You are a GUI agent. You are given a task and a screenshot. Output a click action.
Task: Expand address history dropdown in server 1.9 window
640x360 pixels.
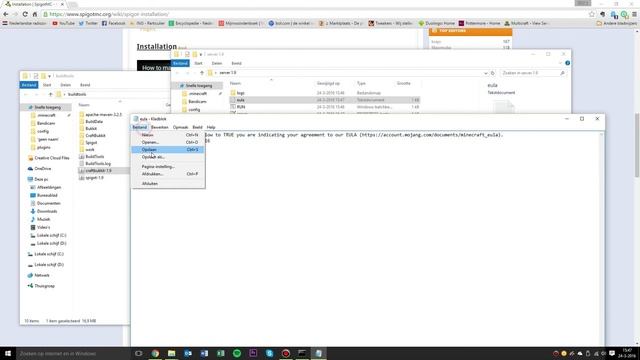[x=486, y=73]
